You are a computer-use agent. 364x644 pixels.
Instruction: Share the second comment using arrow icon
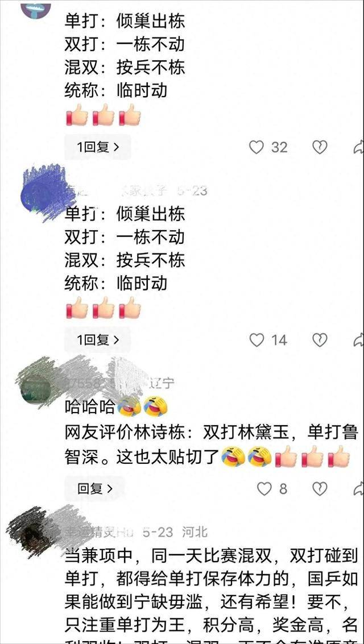tap(359, 340)
